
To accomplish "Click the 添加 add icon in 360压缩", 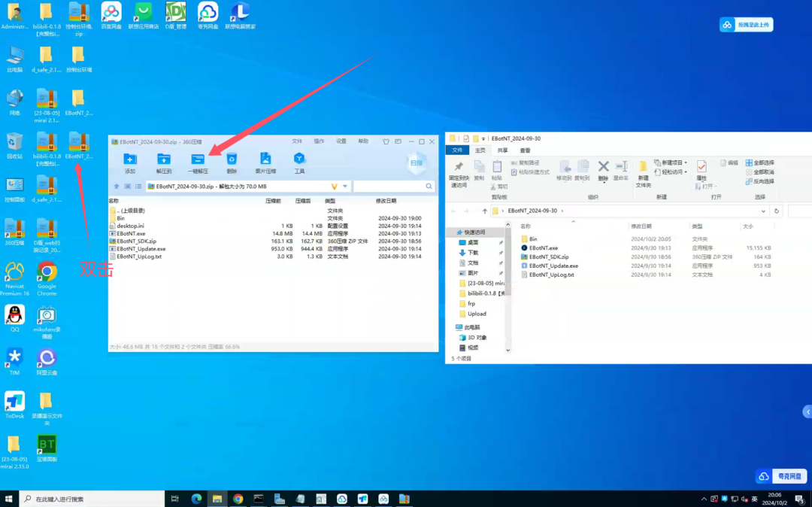I will pyautogui.click(x=130, y=160).
